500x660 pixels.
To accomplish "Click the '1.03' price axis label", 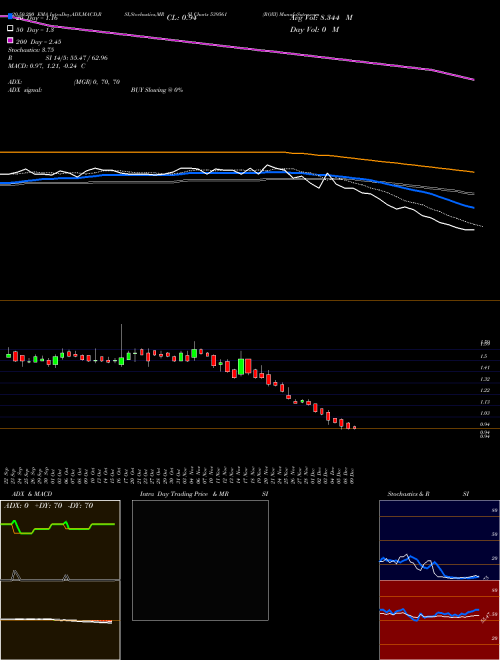I will pos(484,413).
